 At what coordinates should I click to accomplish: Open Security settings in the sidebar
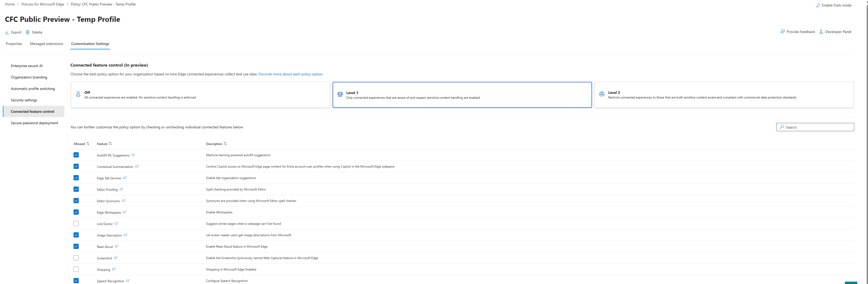click(24, 100)
